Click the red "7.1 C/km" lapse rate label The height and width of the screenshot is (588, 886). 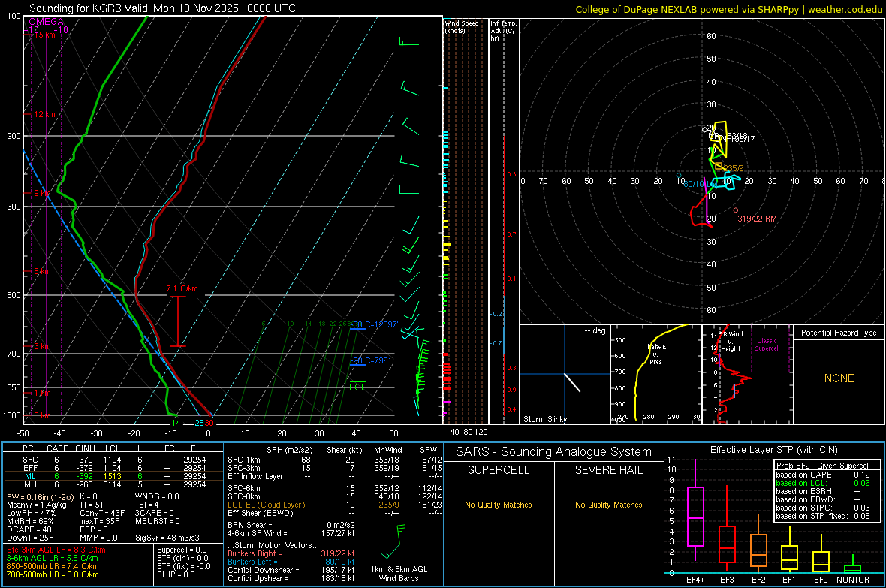tap(182, 288)
